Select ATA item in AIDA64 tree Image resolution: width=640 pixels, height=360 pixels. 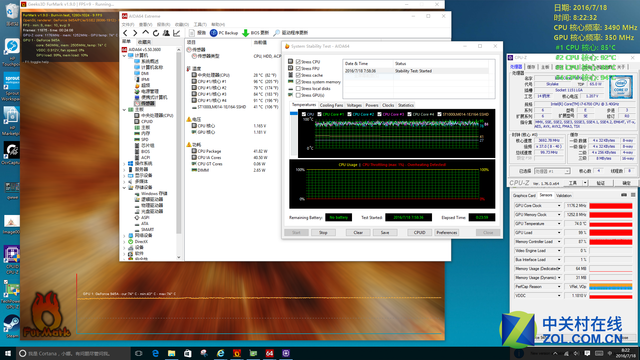pyautogui.click(x=142, y=224)
